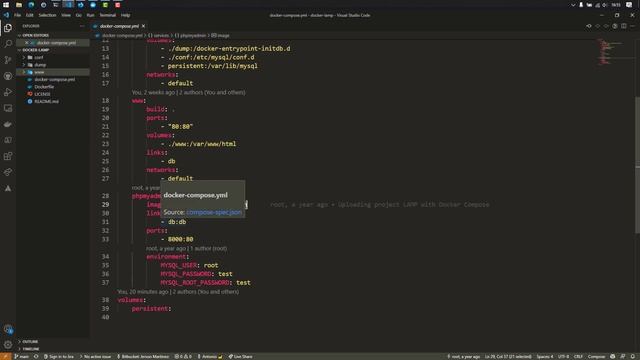Click No active issue in status bar

pyautogui.click(x=95, y=356)
